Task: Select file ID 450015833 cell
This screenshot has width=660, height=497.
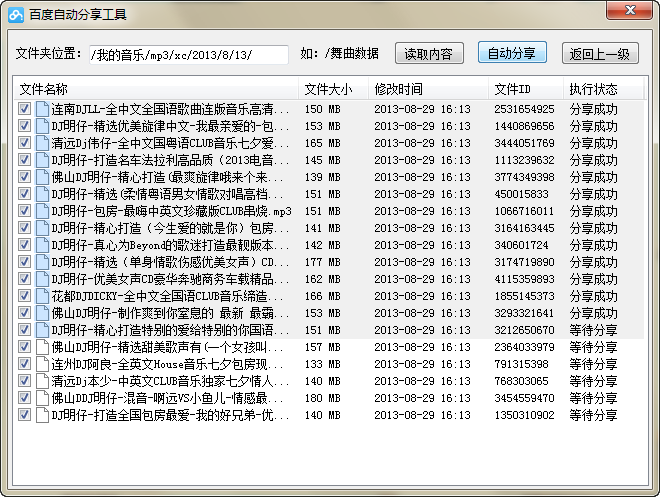Action: 521,194
